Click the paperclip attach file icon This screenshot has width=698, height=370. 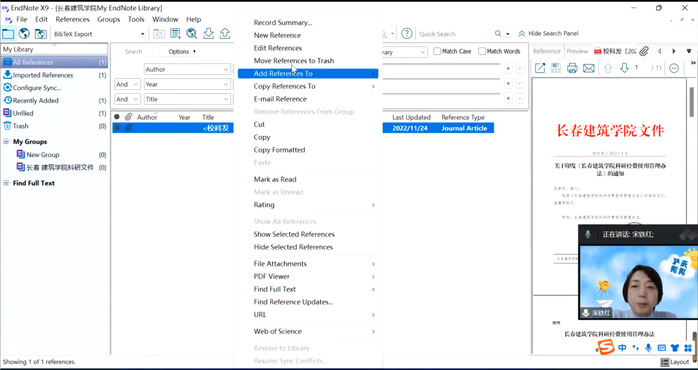(644, 51)
